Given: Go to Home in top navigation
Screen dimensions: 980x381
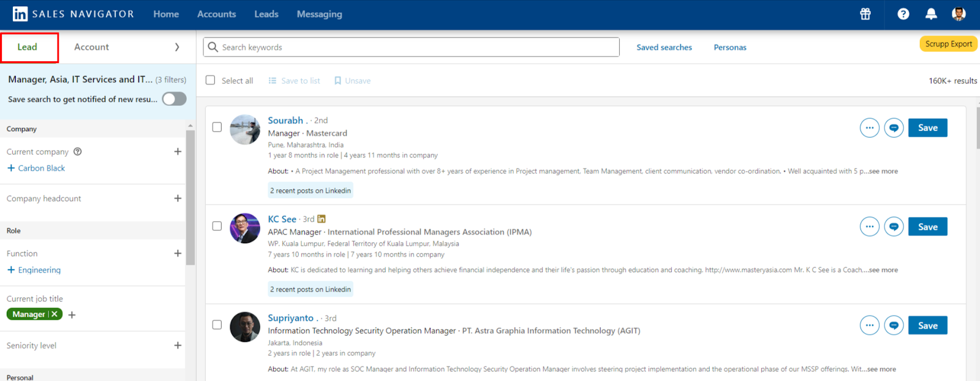Looking at the screenshot, I should tap(166, 14).
